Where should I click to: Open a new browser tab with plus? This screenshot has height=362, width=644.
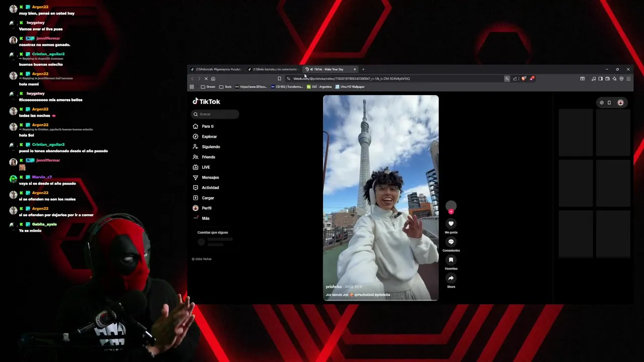(363, 69)
